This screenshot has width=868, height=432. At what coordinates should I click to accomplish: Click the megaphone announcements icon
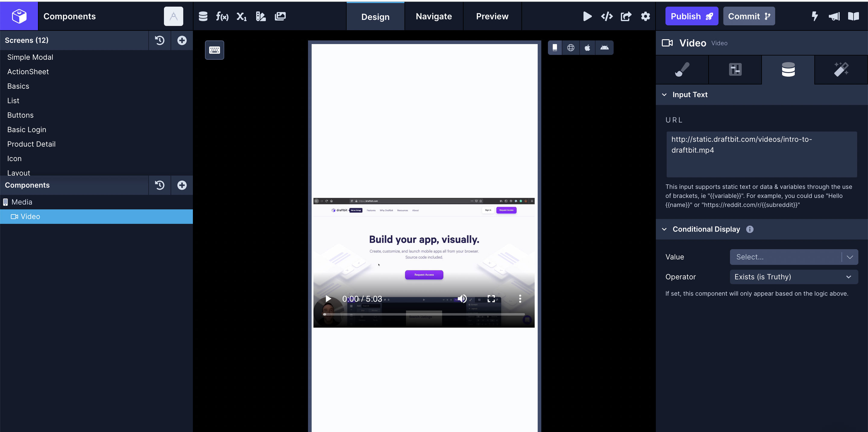[x=834, y=16]
